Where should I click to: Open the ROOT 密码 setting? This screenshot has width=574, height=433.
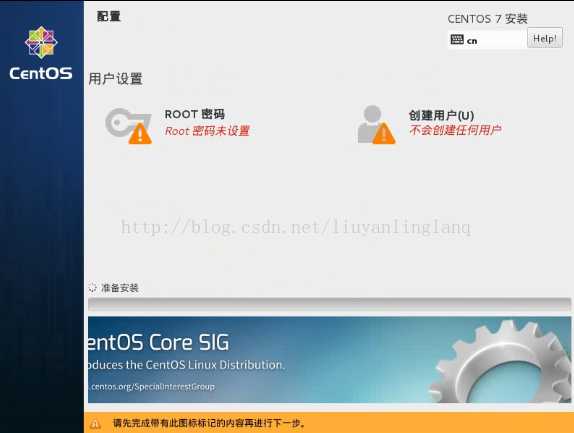tap(194, 114)
